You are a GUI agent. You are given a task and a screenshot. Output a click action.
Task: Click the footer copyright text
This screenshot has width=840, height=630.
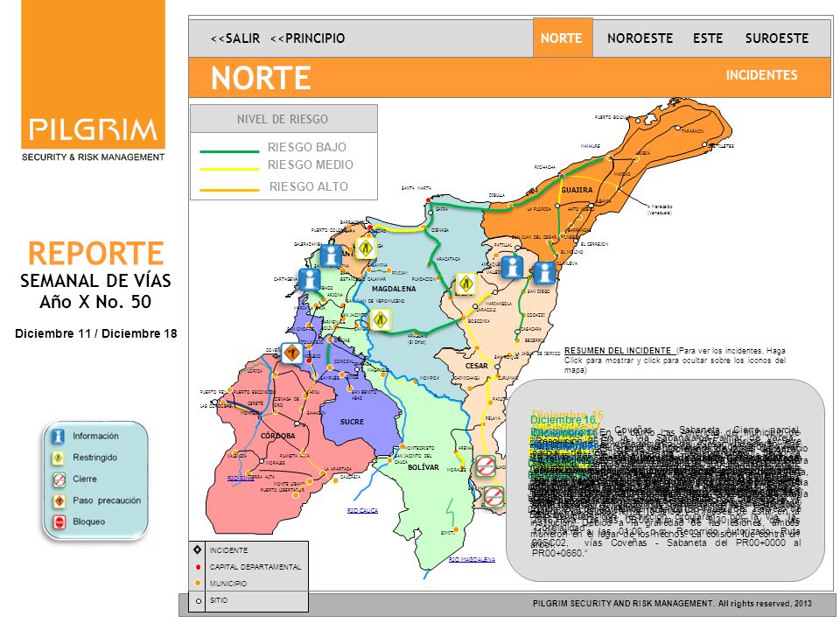(672, 603)
